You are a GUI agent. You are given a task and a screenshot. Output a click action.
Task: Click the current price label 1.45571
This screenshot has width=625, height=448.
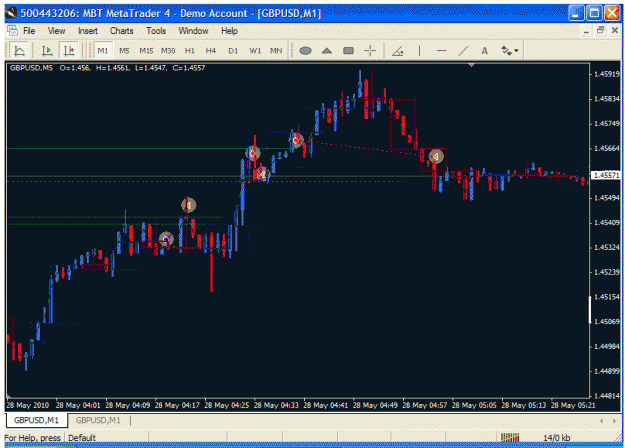click(606, 175)
